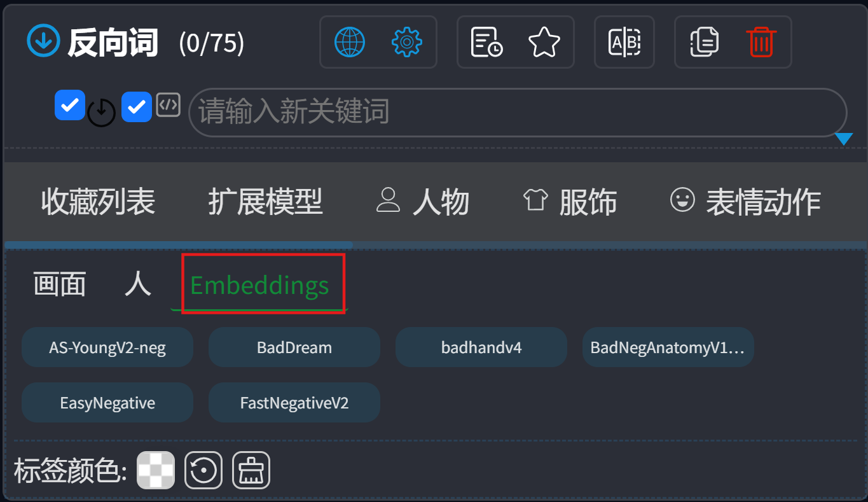The width and height of the screenshot is (868, 502).
Task: Click the AB translate icon
Action: 624,43
